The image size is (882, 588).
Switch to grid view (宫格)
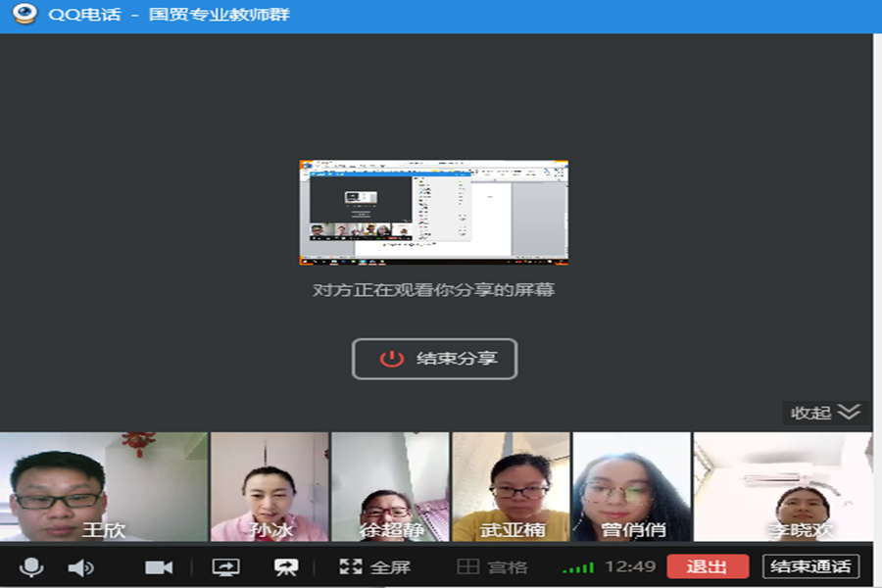[x=493, y=566]
